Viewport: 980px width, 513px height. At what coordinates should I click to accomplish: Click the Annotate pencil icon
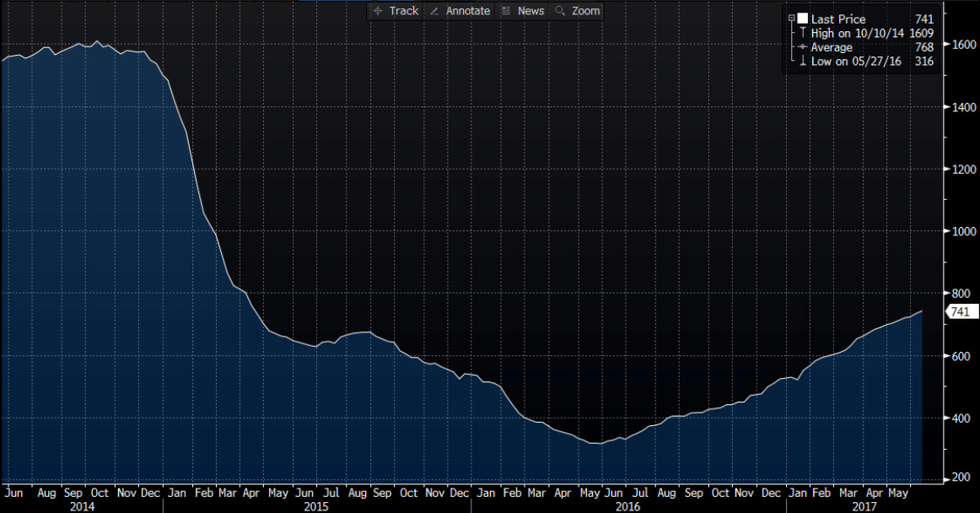pyautogui.click(x=434, y=11)
